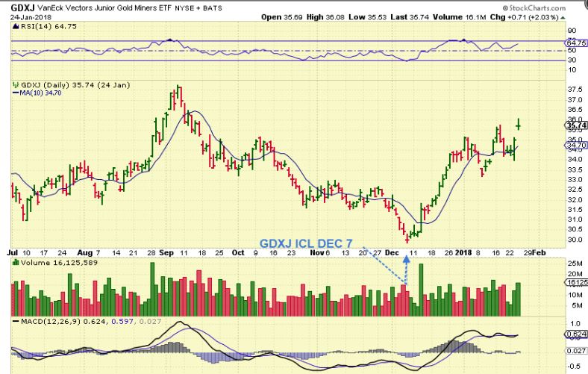Click the Open 35.69 quote value
The image size is (588, 374).
pyautogui.click(x=281, y=17)
